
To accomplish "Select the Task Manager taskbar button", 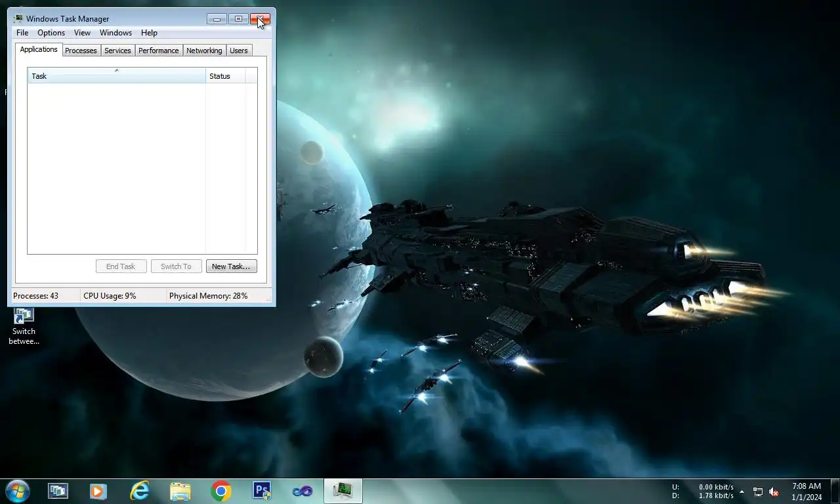I will 343,491.
